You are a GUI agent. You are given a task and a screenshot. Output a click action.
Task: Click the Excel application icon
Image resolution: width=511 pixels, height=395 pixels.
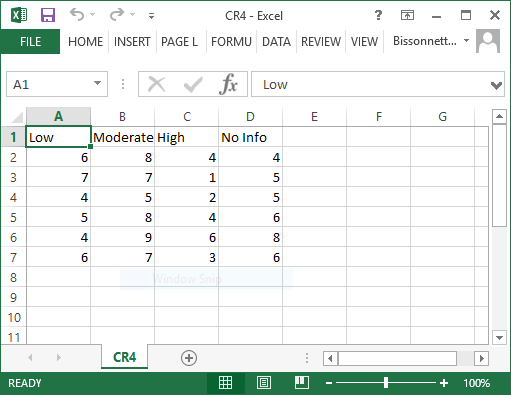point(19,15)
